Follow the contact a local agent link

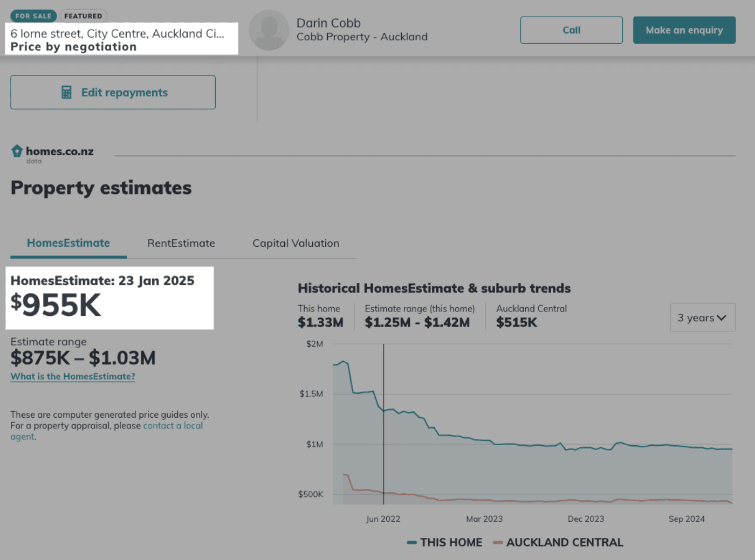pos(107,431)
